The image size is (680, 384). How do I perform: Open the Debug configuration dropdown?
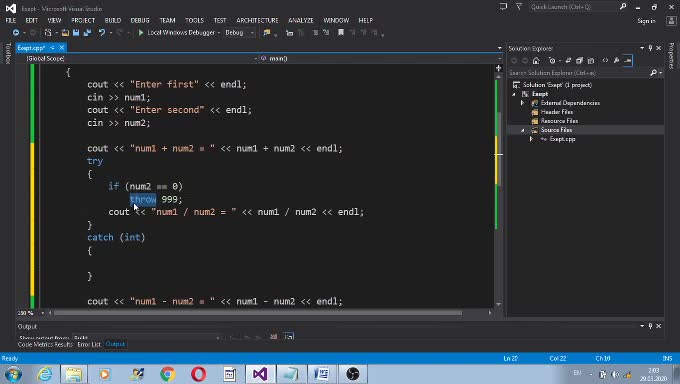click(239, 33)
